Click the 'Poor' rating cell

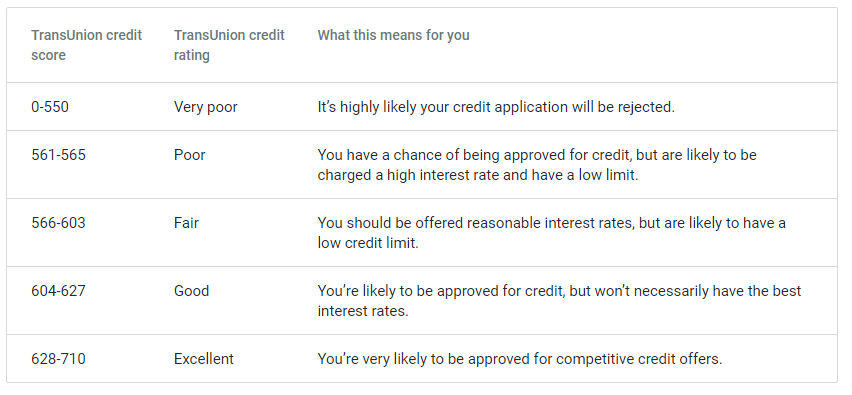190,155
